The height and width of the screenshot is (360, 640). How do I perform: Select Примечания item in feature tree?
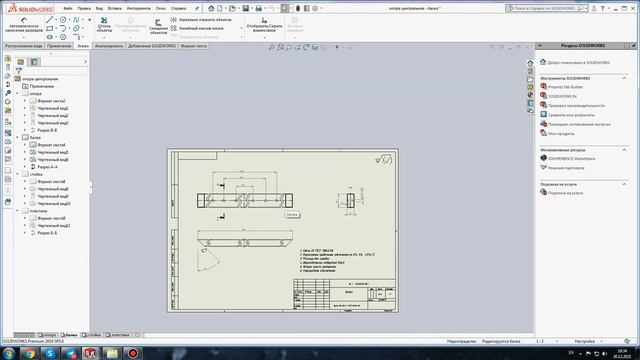[x=42, y=86]
